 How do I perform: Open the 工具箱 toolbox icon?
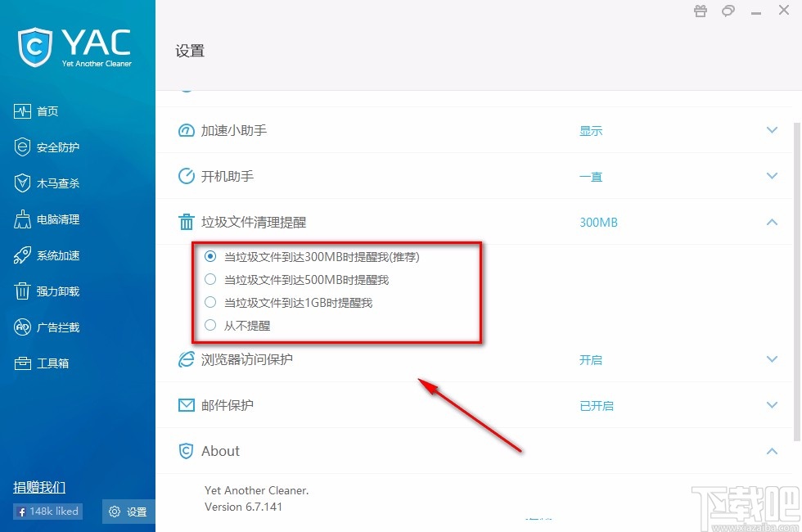tap(23, 363)
